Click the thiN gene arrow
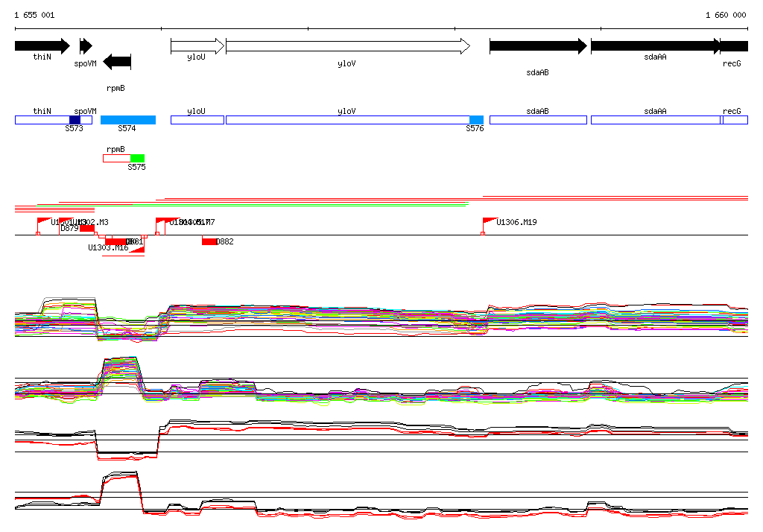Screen dimensions: 763x532 42,46
